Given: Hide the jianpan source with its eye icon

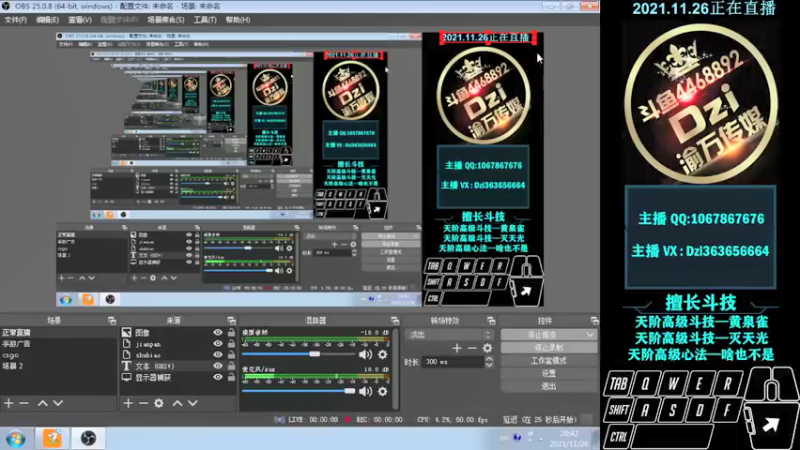Looking at the screenshot, I should tap(218, 343).
